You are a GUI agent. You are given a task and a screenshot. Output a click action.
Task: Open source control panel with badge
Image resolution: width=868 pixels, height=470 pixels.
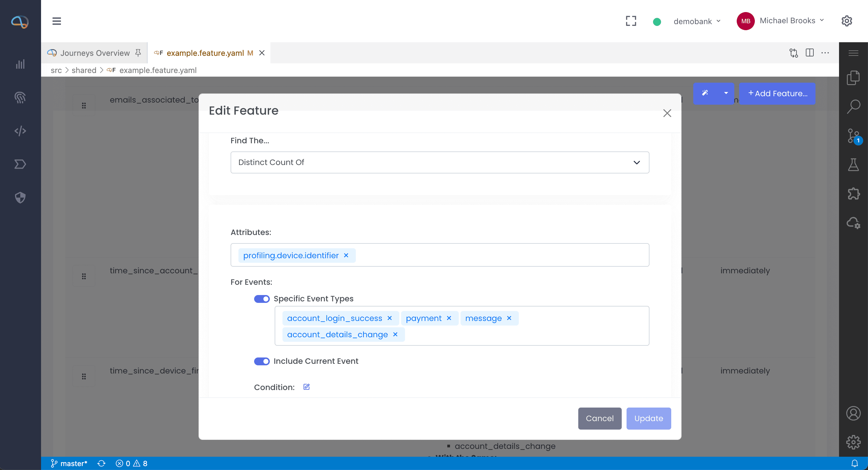(853, 136)
